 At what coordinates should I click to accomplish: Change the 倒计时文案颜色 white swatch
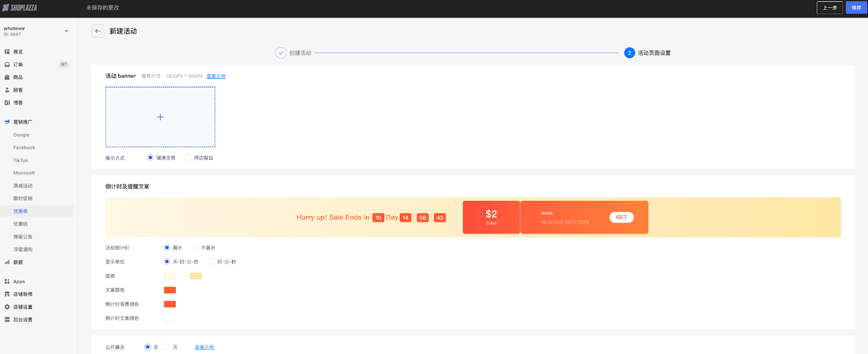170,318
